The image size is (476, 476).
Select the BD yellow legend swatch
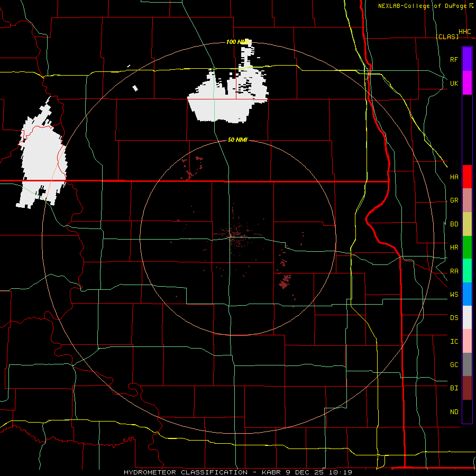click(467, 224)
